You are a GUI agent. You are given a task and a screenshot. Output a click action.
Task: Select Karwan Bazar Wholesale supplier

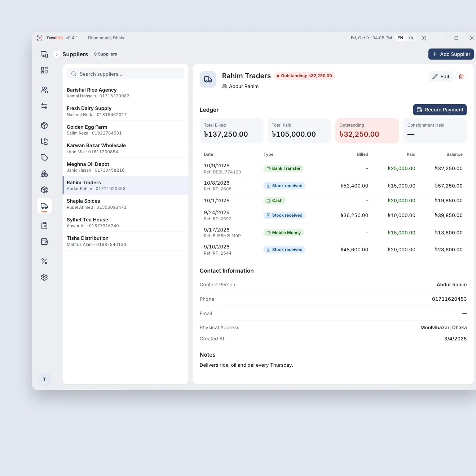click(125, 148)
